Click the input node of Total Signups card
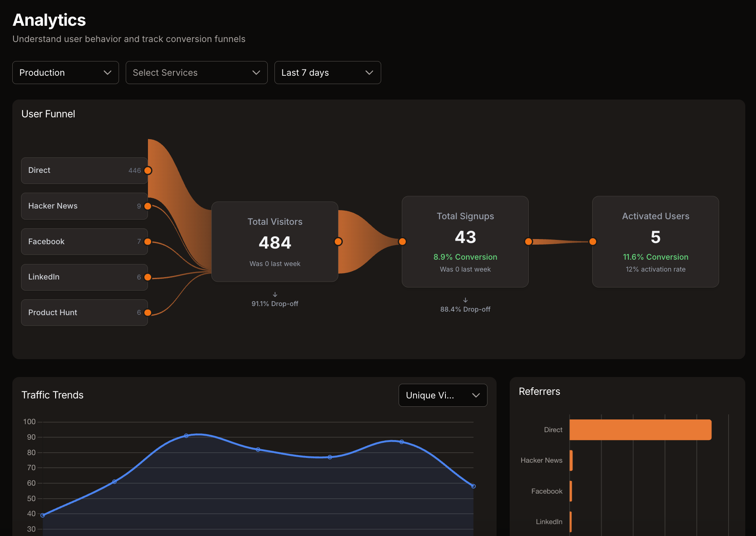756x536 pixels. (x=402, y=241)
